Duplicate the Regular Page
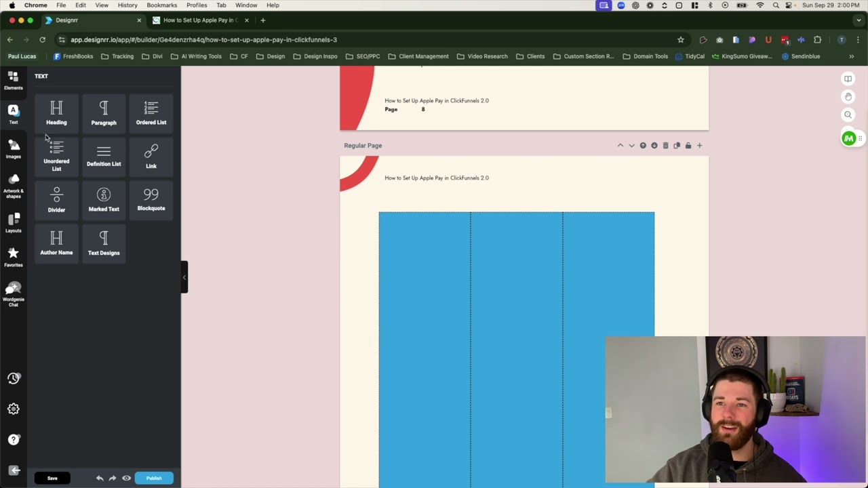Viewport: 868px width, 488px height. coord(677,146)
